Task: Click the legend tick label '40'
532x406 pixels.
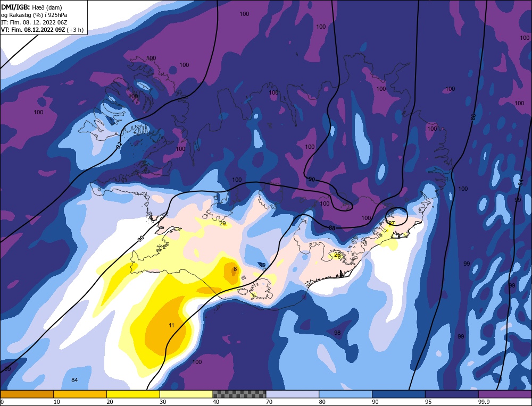Action: tap(216, 402)
